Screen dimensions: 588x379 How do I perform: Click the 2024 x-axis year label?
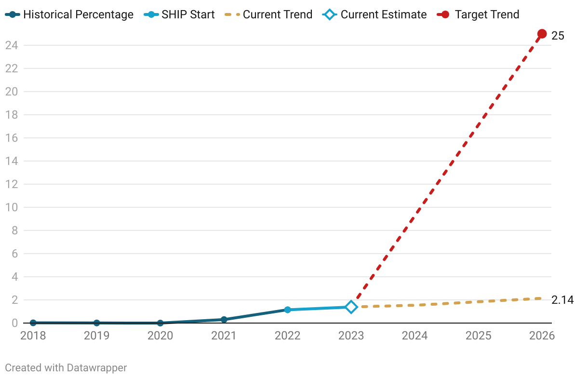[414, 336]
